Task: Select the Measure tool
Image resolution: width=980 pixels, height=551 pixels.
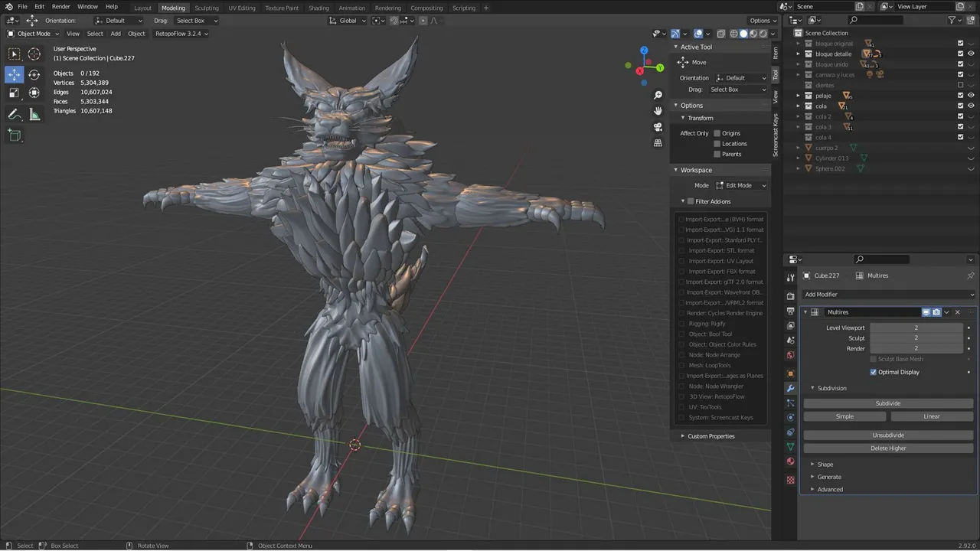Action: [x=34, y=114]
